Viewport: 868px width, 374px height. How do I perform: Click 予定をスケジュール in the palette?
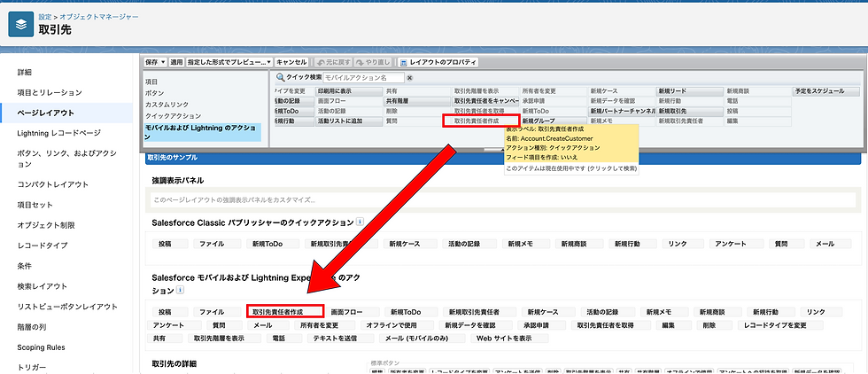pyautogui.click(x=825, y=91)
